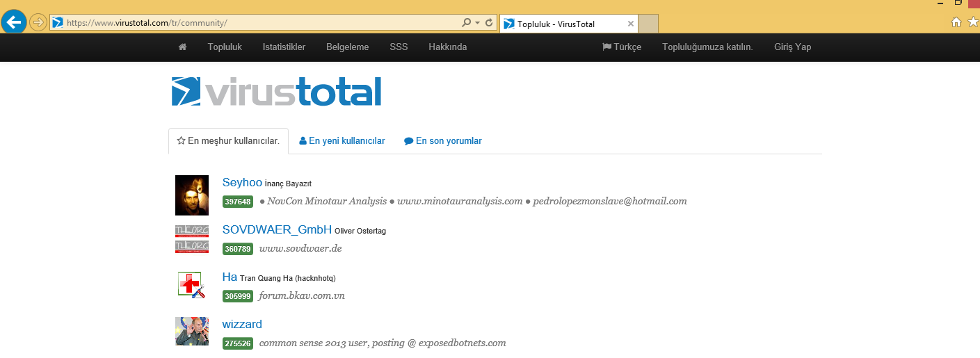Click Topluluğumuza katılın link
The height and width of the screenshot is (358, 980).
707,47
